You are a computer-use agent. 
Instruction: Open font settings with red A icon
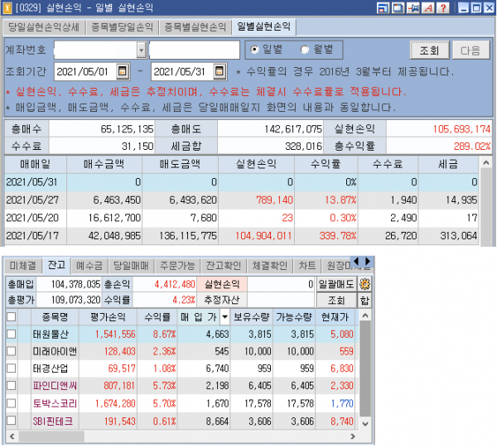coord(428,7)
